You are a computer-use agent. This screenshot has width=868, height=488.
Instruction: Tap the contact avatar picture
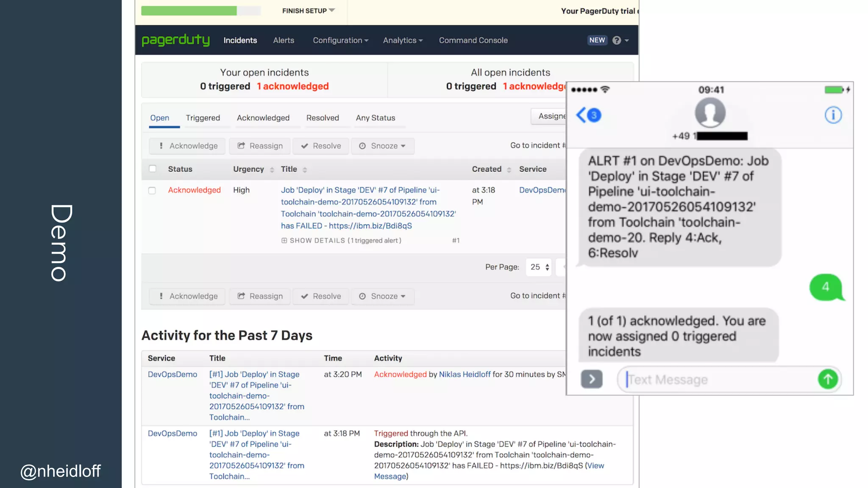click(x=710, y=113)
